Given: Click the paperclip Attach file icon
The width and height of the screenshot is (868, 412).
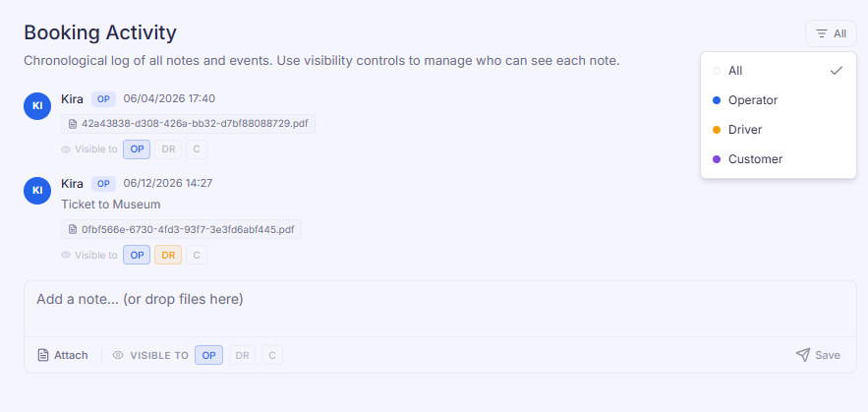Looking at the screenshot, I should (x=43, y=355).
